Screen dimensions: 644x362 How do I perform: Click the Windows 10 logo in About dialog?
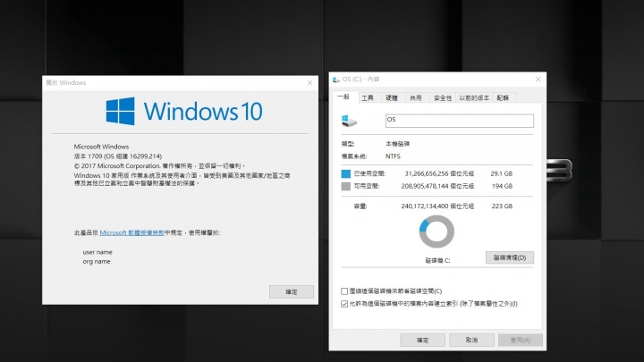184,111
